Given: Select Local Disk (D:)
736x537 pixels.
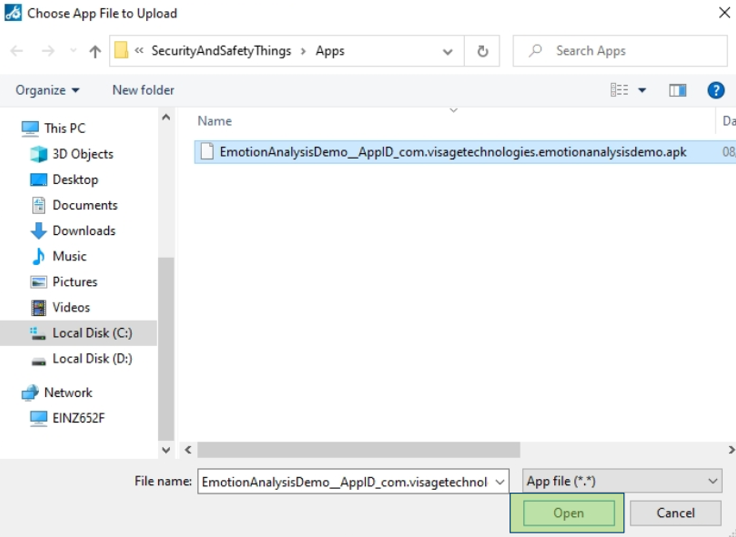Looking at the screenshot, I should (x=92, y=359).
